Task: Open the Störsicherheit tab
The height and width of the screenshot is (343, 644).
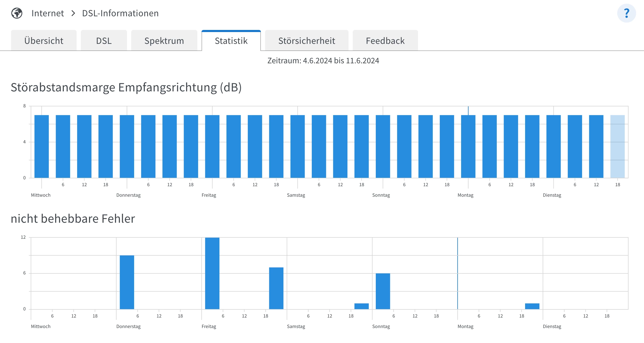Action: pyautogui.click(x=307, y=41)
